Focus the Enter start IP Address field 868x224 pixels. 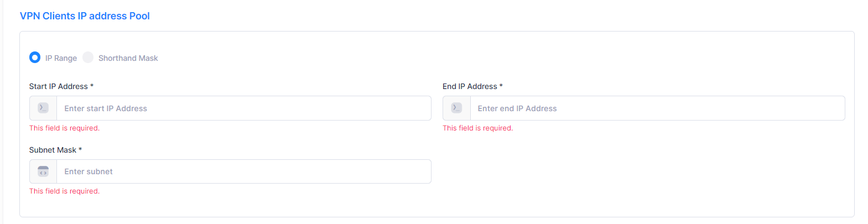243,108
